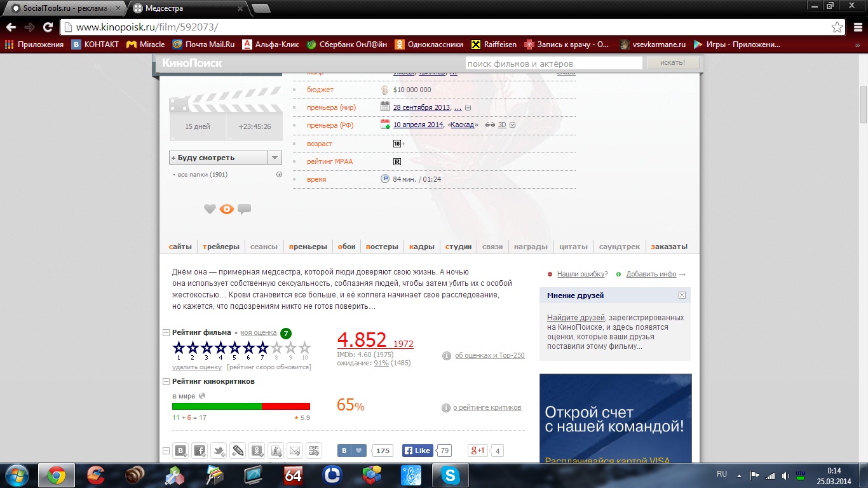
Task: Open the 28 сентября 2013 premiere link
Action: click(x=421, y=107)
